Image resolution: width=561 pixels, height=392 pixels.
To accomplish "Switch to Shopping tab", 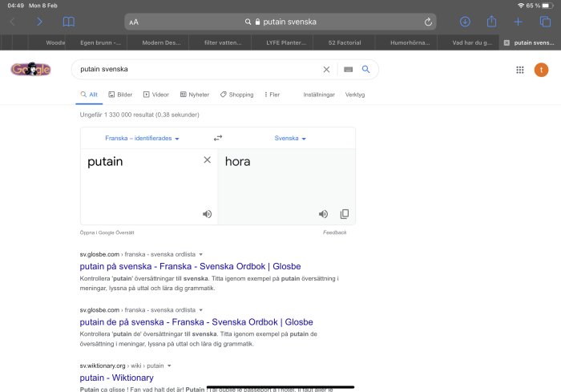I will tap(237, 95).
